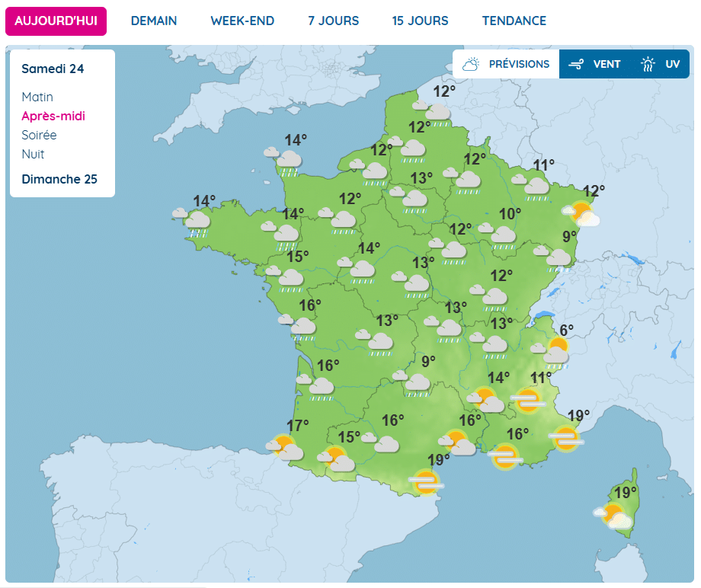Switch the map to VENT
701x588 pixels.
(x=594, y=64)
